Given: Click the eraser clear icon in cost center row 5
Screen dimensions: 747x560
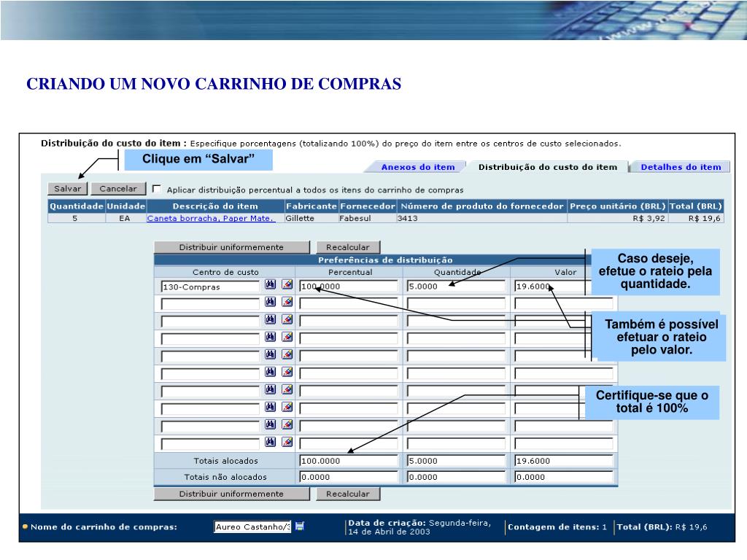Looking at the screenshot, I should [287, 354].
